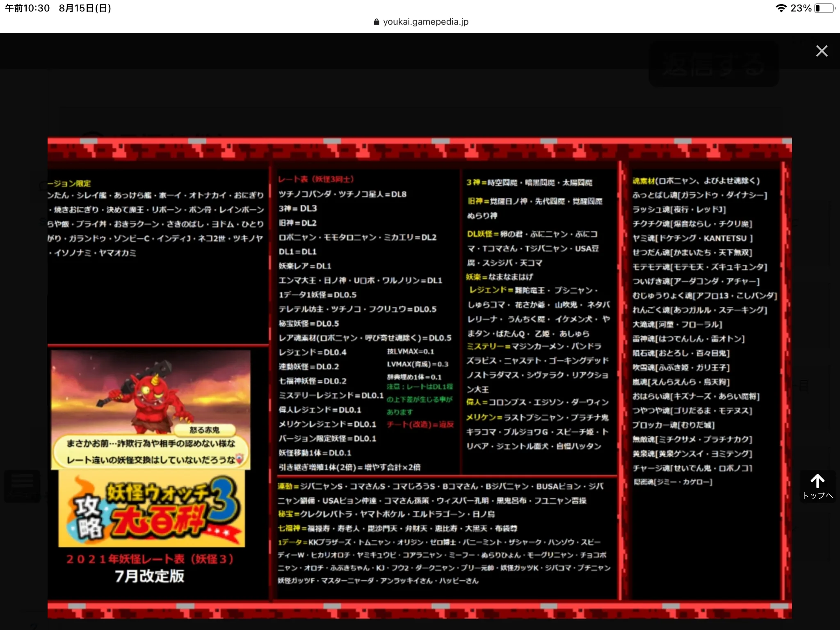Tap the 秘宝=クレクレパトラ line
Viewport: 840px width, 630px height.
386,514
